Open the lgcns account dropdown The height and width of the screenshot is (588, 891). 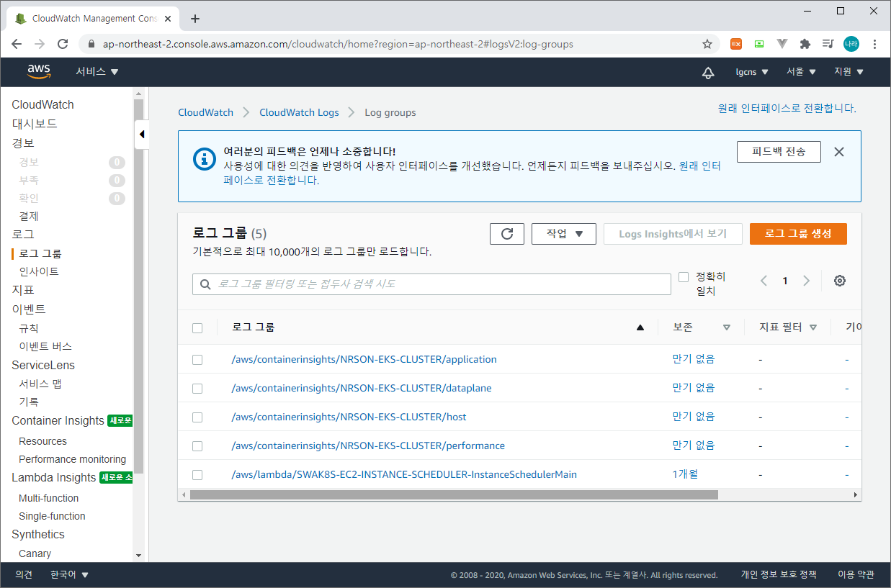pos(752,72)
